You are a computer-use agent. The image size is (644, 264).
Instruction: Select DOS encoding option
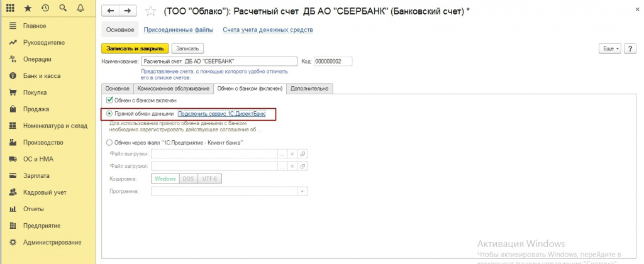coord(189,179)
